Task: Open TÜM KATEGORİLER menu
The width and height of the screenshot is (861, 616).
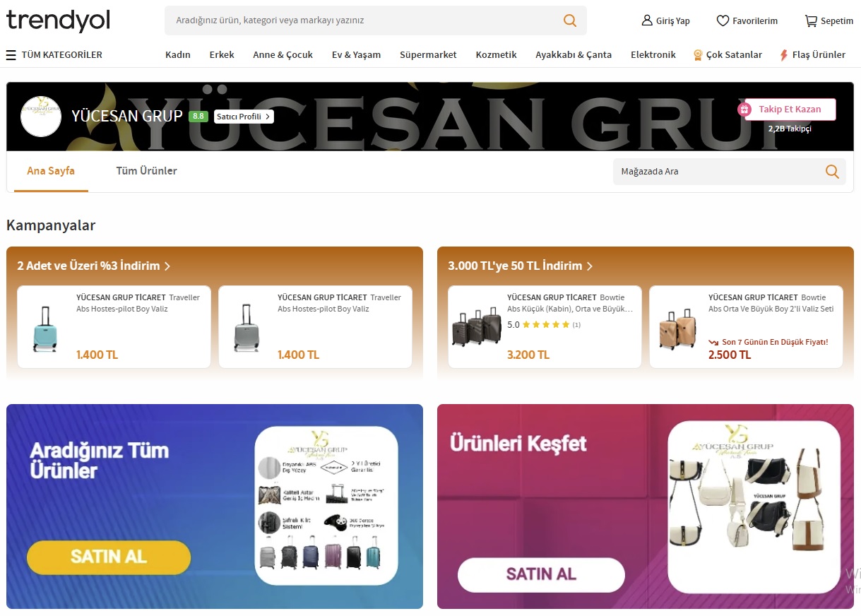Action: [x=54, y=54]
